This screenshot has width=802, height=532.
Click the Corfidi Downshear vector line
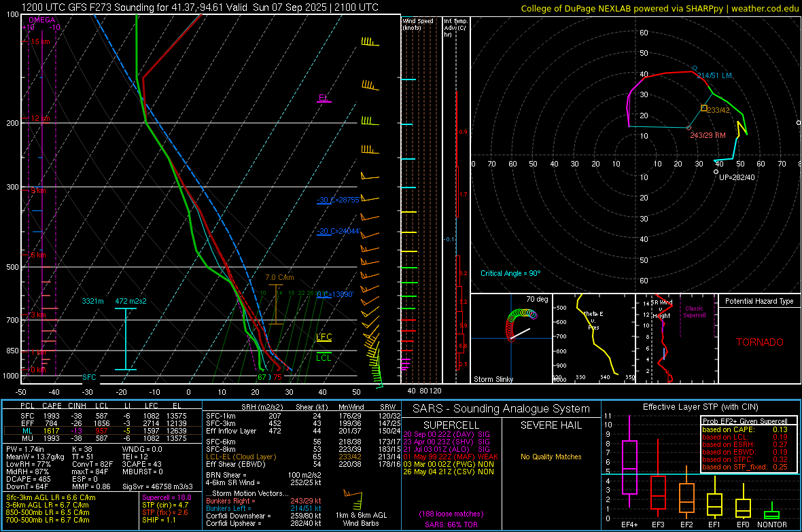pyautogui.click(x=264, y=516)
